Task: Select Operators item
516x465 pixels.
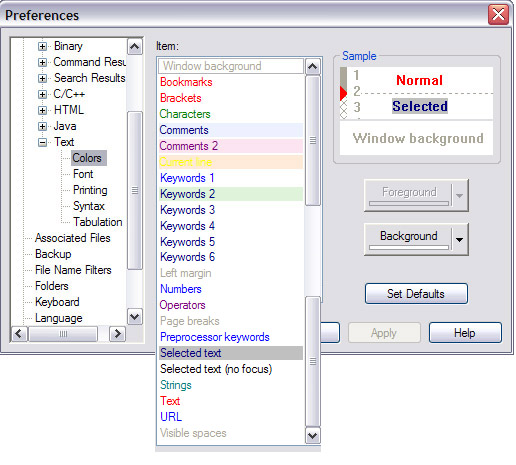Action: (x=231, y=305)
